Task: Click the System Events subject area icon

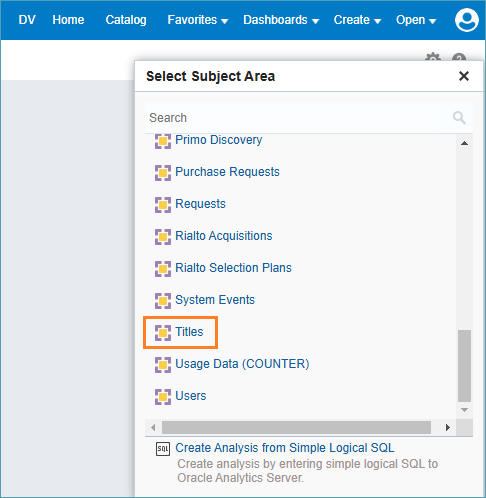Action: coord(163,301)
